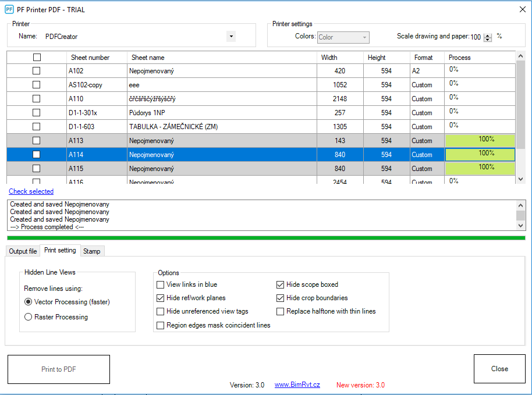Switch to the Output file tab

pos(22,251)
